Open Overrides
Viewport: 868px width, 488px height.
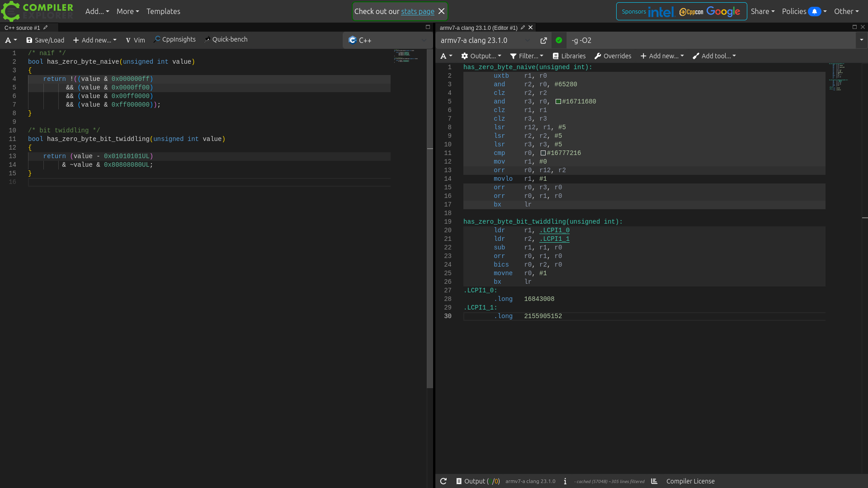(x=613, y=56)
